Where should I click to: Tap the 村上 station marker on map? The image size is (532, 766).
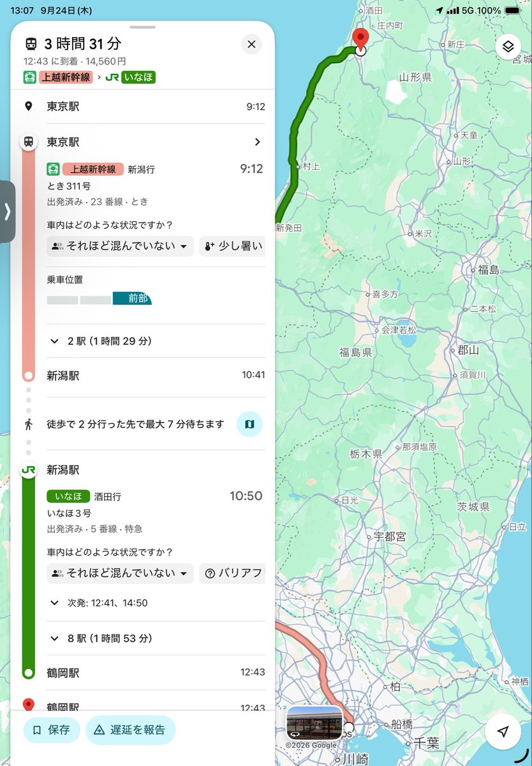(298, 166)
